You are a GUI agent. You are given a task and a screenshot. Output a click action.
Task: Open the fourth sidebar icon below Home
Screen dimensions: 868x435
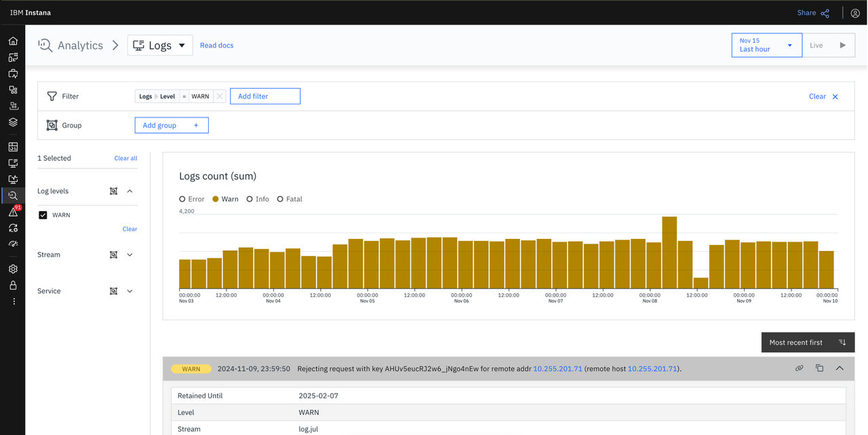13,90
